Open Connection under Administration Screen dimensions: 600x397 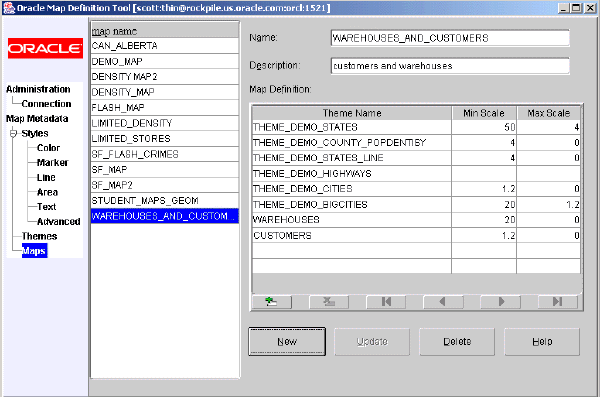point(46,104)
